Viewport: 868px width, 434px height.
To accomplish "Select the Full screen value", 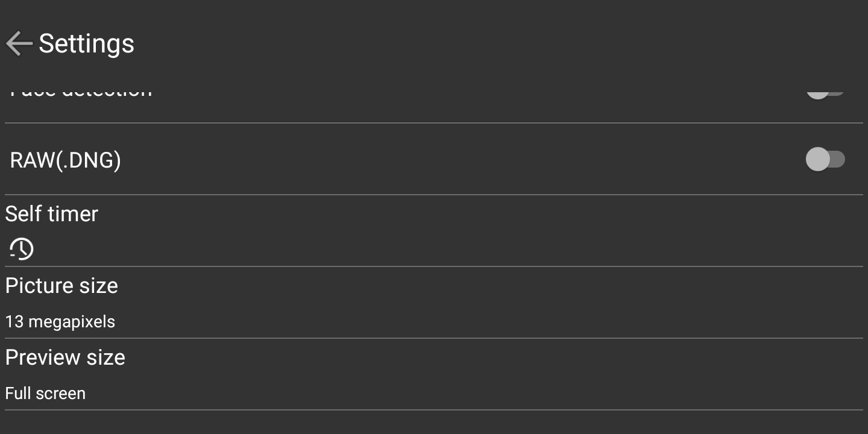I will [45, 394].
